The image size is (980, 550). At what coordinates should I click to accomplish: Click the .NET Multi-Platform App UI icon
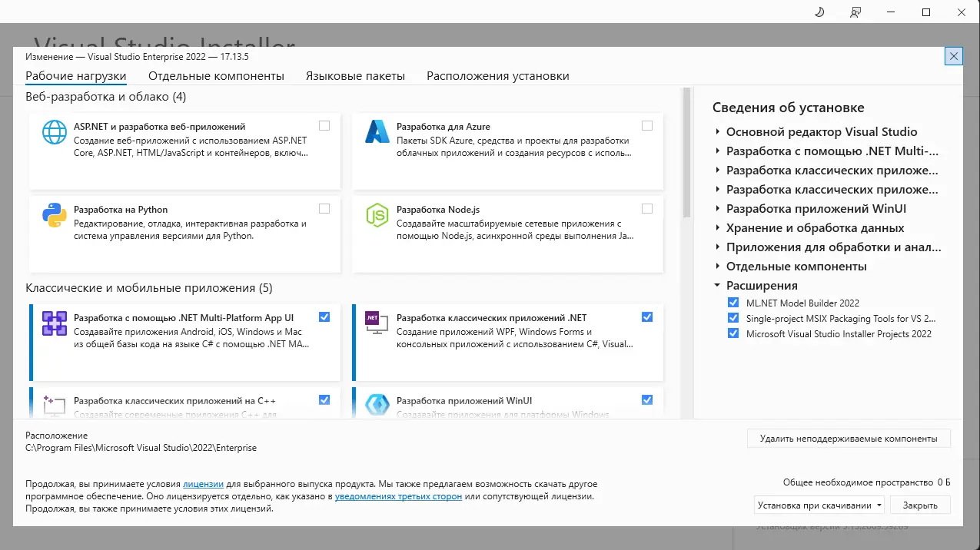coord(54,323)
